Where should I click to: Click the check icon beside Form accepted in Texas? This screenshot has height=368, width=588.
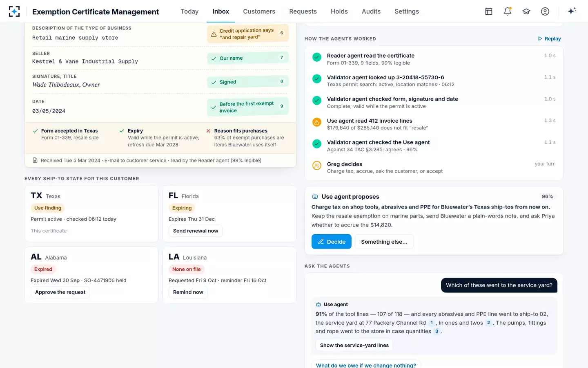(x=35, y=131)
